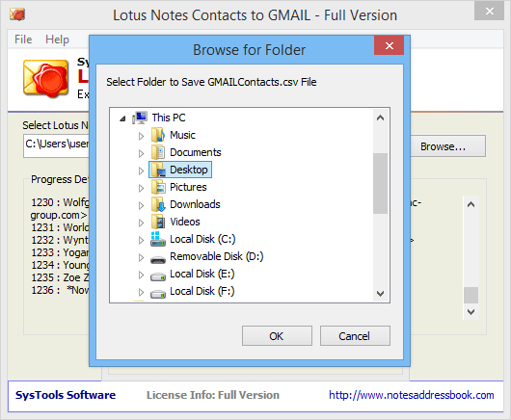The image size is (511, 420).
Task: Click the progress details scrollbar thumb
Action: pyautogui.click(x=471, y=295)
